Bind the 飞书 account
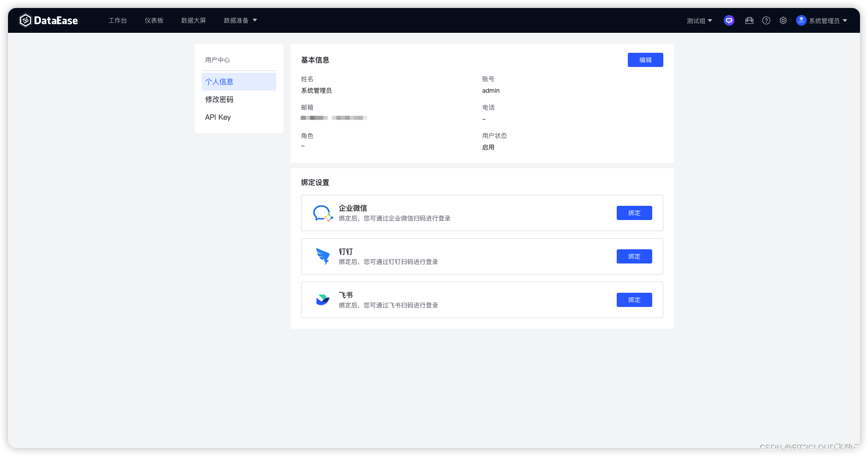This screenshot has height=456, width=868. click(x=634, y=300)
